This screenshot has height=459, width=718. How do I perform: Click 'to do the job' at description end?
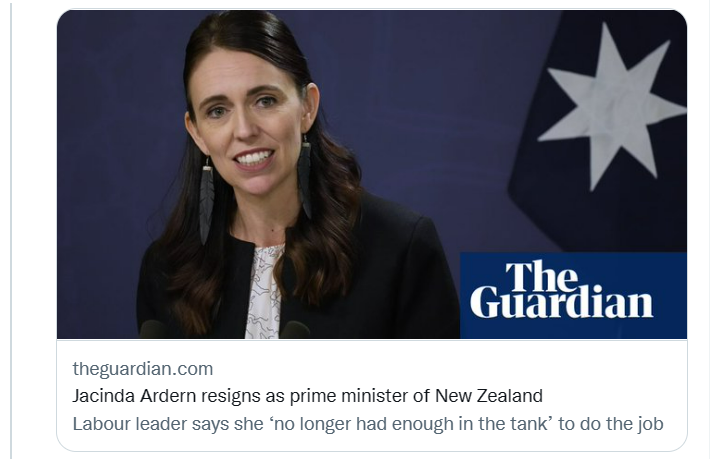coord(611,424)
